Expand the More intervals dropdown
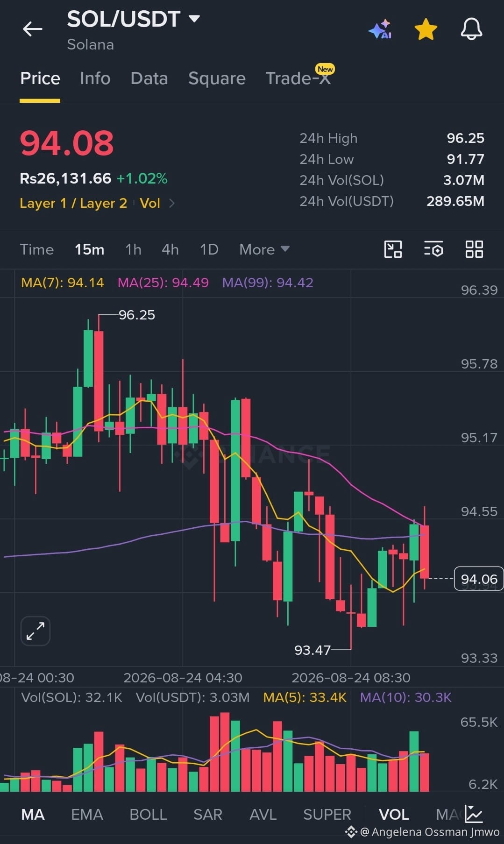This screenshot has height=844, width=504. (x=264, y=249)
